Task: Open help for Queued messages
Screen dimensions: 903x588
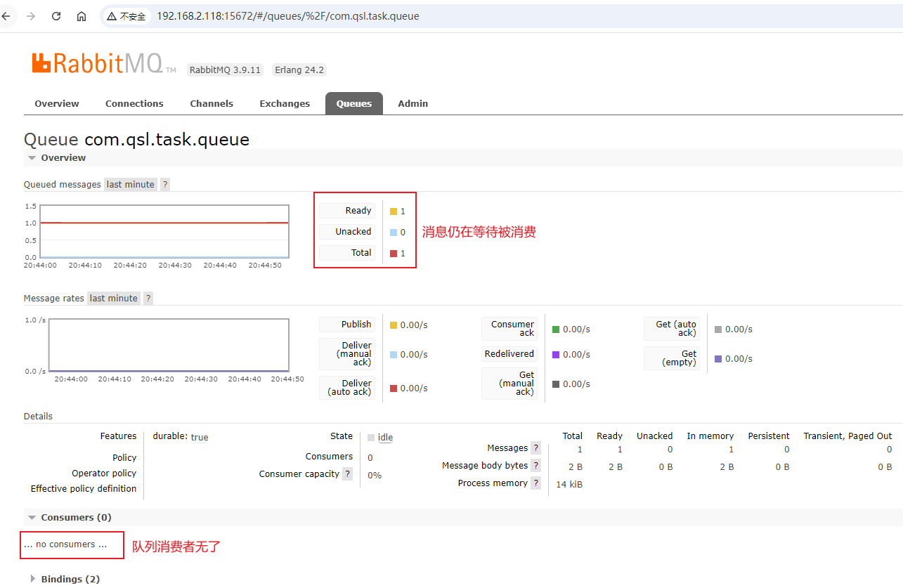Action: pyautogui.click(x=165, y=185)
